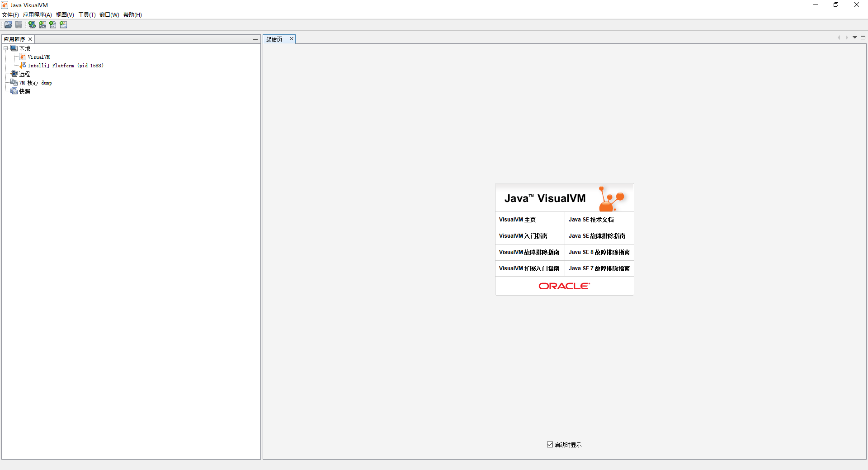Click the Add Remote Host toolbar icon
This screenshot has height=470, width=868.
pos(32,25)
